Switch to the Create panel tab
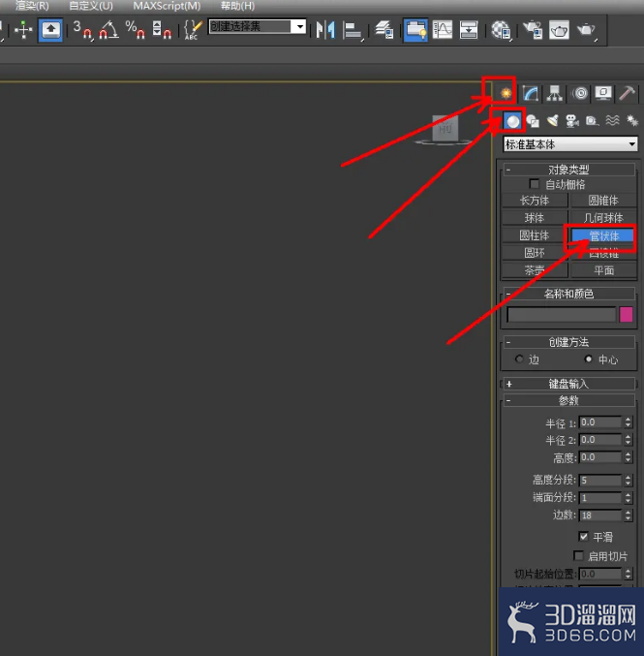 click(x=506, y=93)
